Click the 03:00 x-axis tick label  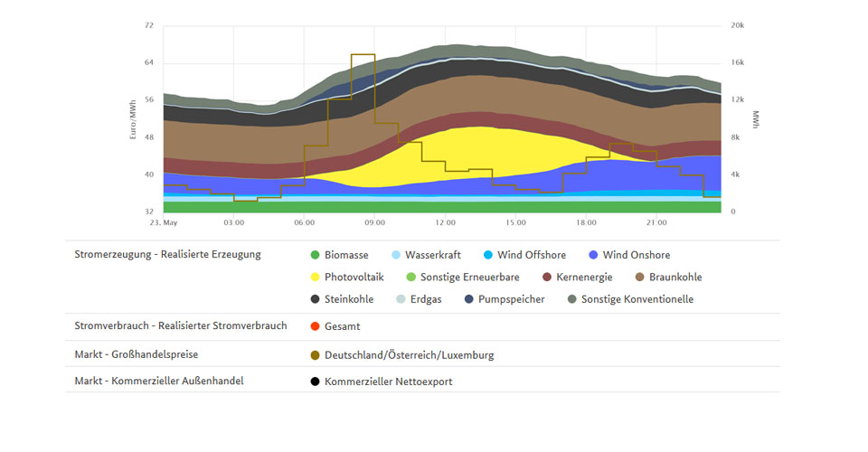pos(233,223)
